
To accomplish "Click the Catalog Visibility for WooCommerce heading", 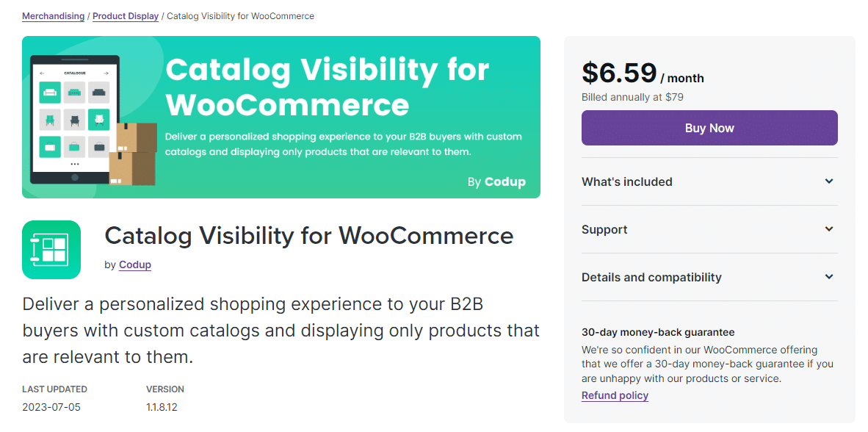I will [309, 236].
